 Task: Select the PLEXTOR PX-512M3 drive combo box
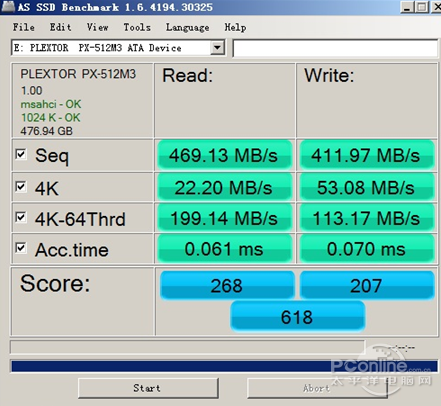(118, 48)
